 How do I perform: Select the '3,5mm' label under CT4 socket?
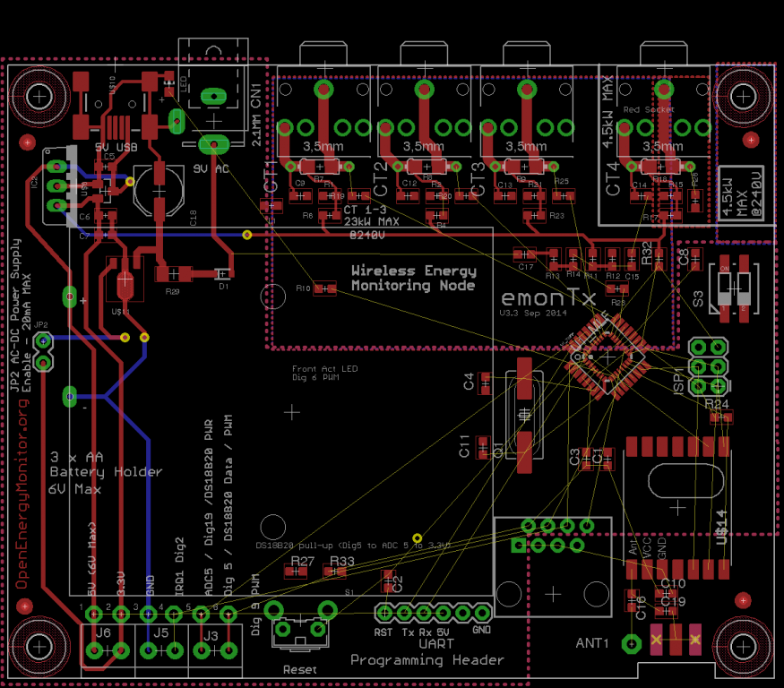click(x=663, y=147)
